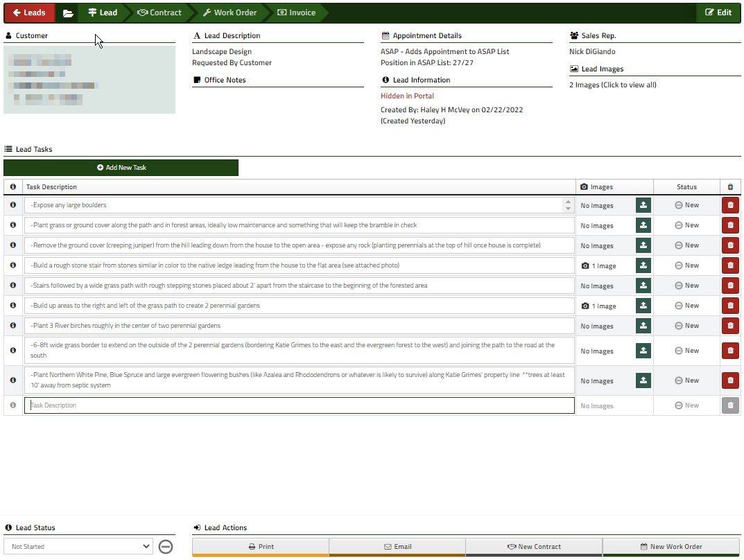Toggle New status on 'Build a rough stone stair' task
Viewport: 744px width, 560px height.
686,265
